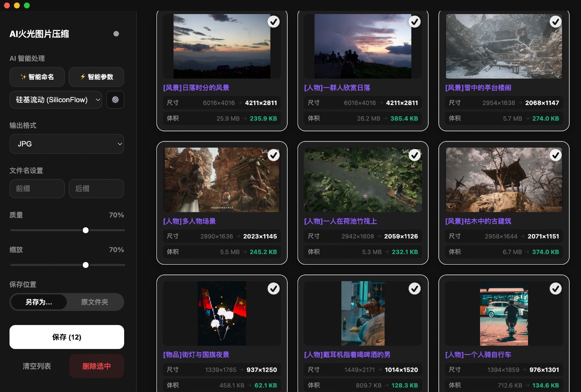Deselect the snowy pavilion image checkmark
The image size is (581, 392).
pyautogui.click(x=555, y=22)
